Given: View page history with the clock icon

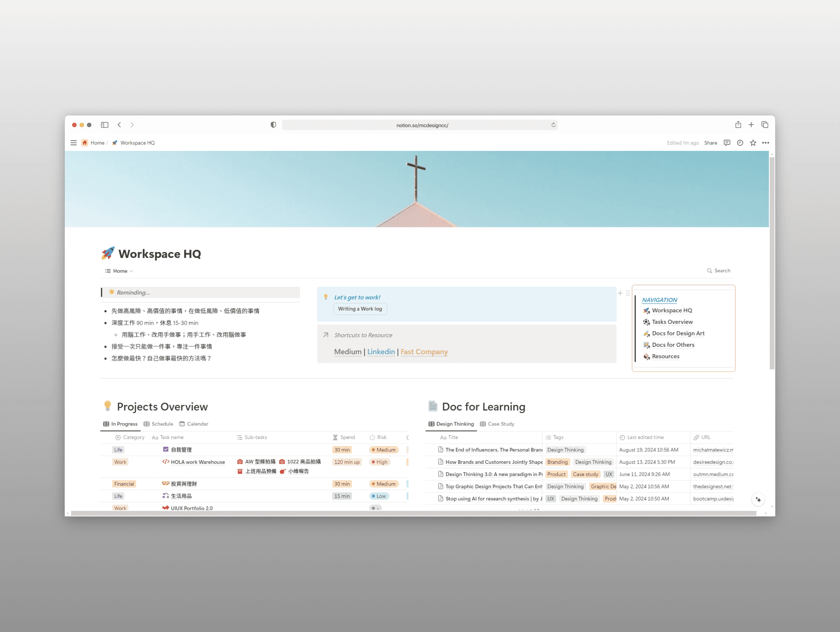Looking at the screenshot, I should pos(740,143).
